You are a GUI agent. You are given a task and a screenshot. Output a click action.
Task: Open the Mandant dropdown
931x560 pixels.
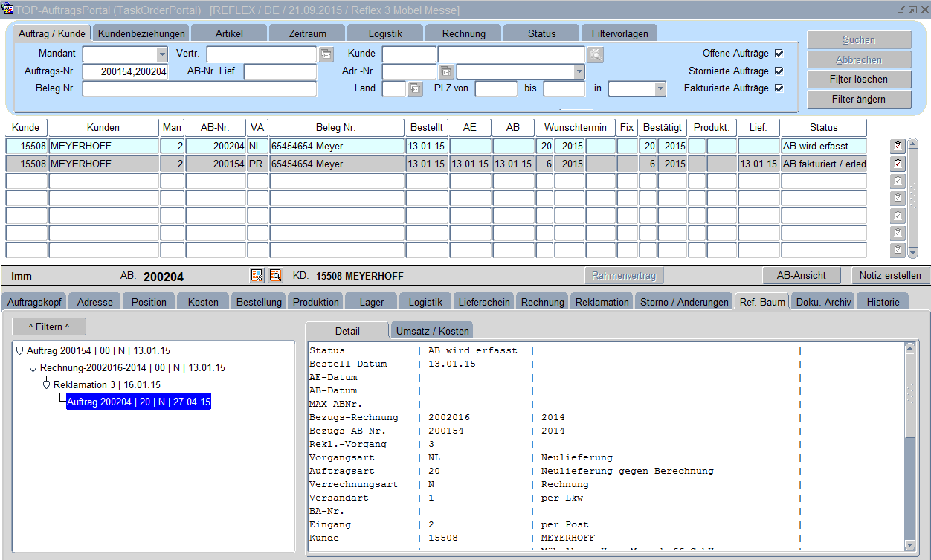[162, 54]
